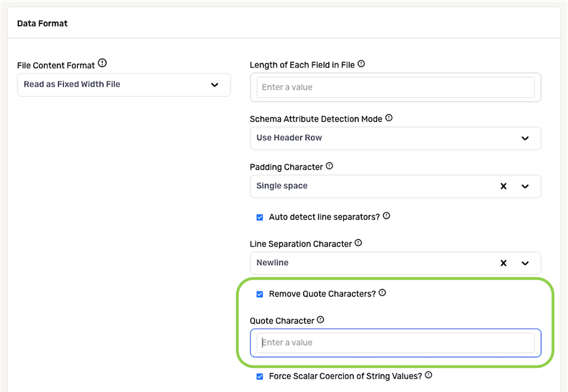Open the File Content Format dropdown

[x=124, y=85]
